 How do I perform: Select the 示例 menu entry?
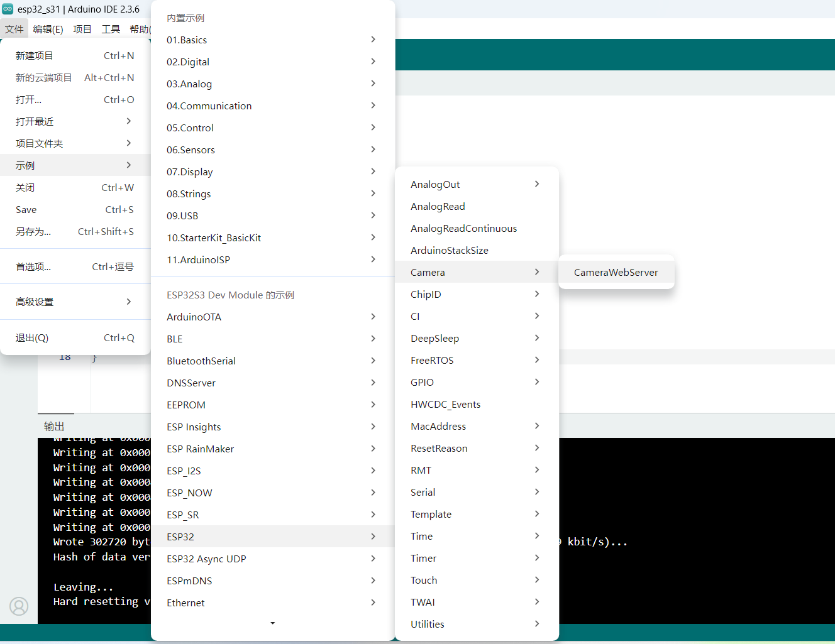(x=75, y=165)
